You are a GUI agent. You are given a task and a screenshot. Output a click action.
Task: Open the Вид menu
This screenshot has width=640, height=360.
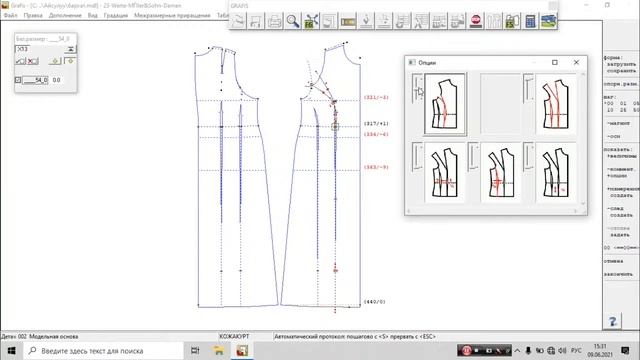tap(93, 16)
